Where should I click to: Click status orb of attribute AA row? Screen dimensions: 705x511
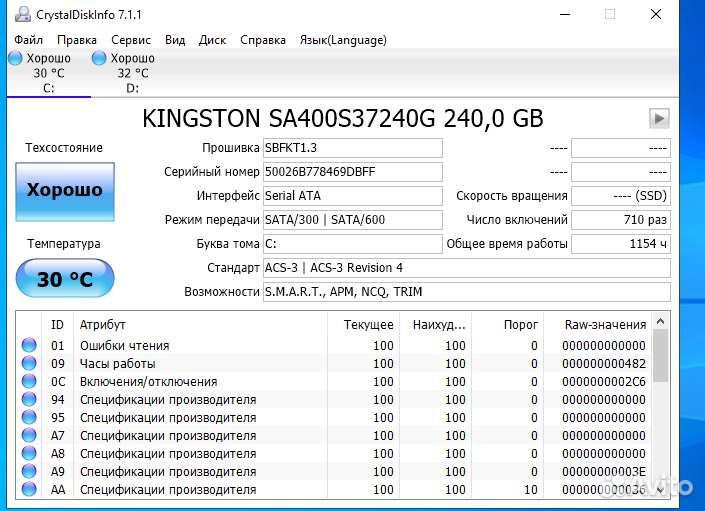(29, 489)
